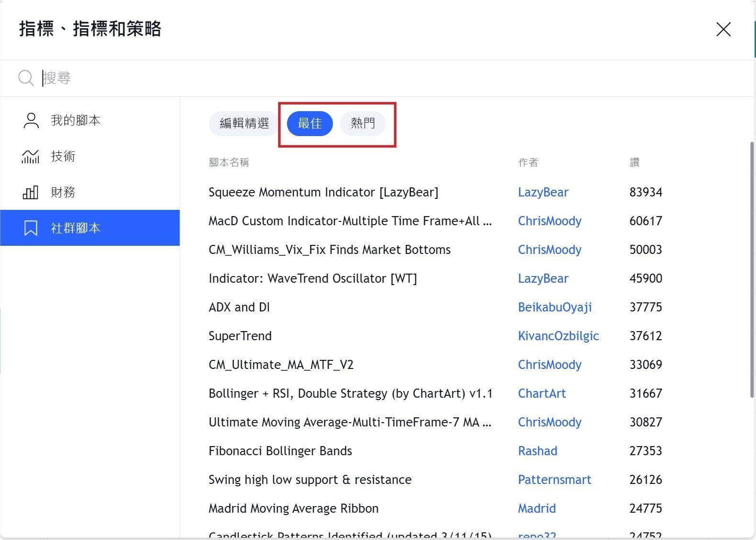Click the vertical scrollbar of script list
Viewport: 756px width, 540px height.
point(751,268)
